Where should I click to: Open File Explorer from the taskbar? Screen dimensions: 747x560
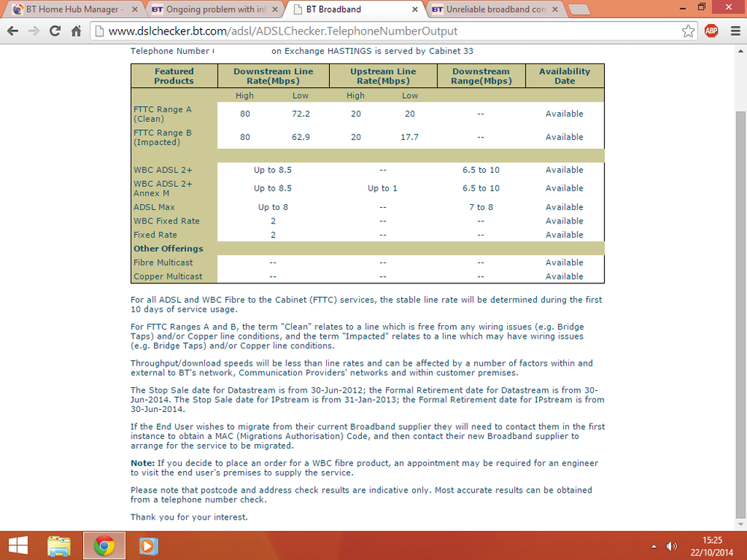[x=58, y=546]
